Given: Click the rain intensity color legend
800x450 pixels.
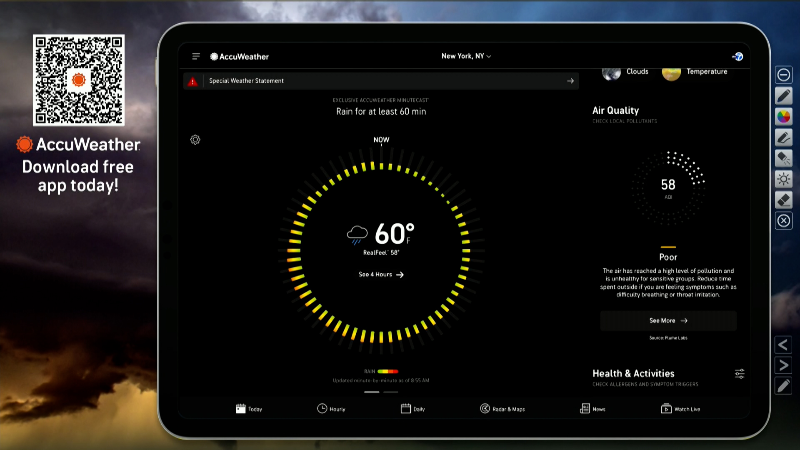Looking at the screenshot, I should (x=387, y=371).
